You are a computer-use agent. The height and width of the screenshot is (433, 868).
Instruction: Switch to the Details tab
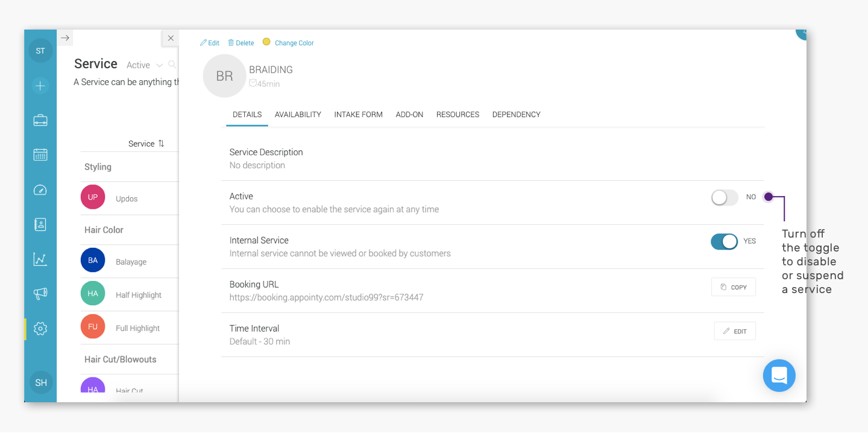pyautogui.click(x=247, y=115)
